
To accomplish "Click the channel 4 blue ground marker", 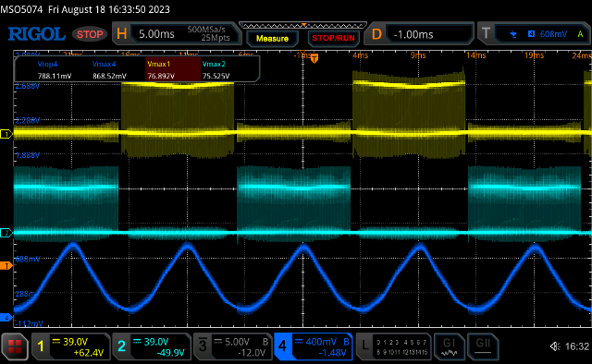I will click(x=6, y=318).
